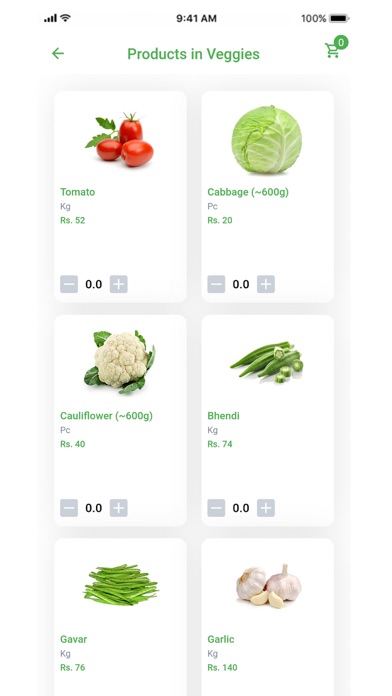
Task: Increase Cauliflower quantity with plus icon
Action: [x=119, y=508]
